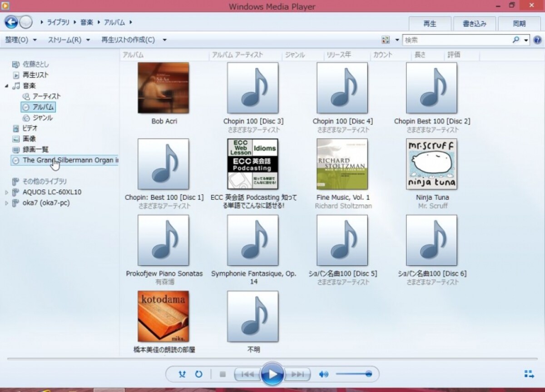This screenshot has height=392, width=545.
Task: Open the view options dropdown arrow
Action: 397,40
